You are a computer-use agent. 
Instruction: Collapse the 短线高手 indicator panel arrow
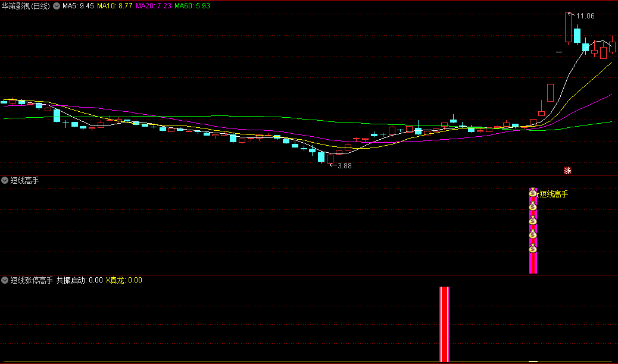(5, 180)
